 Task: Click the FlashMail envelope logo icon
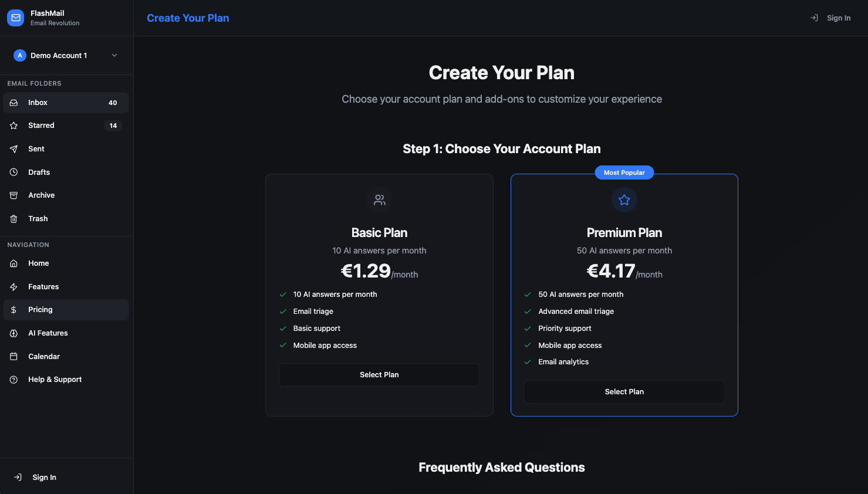16,18
